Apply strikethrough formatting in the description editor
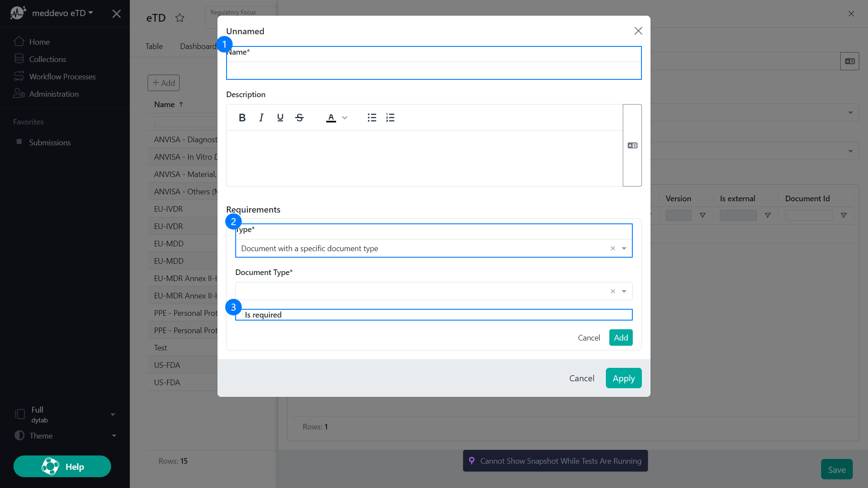Screen dimensions: 868x488 (299, 117)
